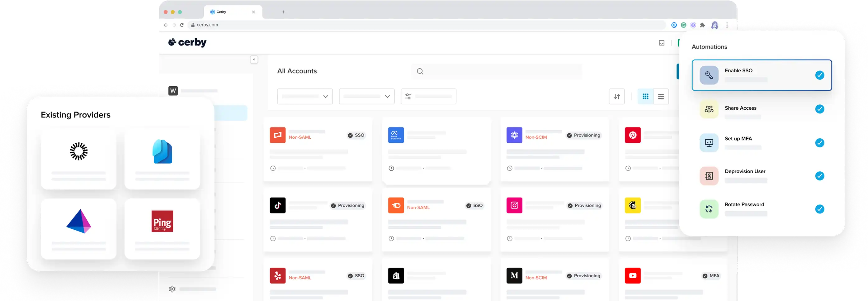Image resolution: width=868 pixels, height=301 pixels.
Task: Open the browser three-dot menu
Action: 727,25
